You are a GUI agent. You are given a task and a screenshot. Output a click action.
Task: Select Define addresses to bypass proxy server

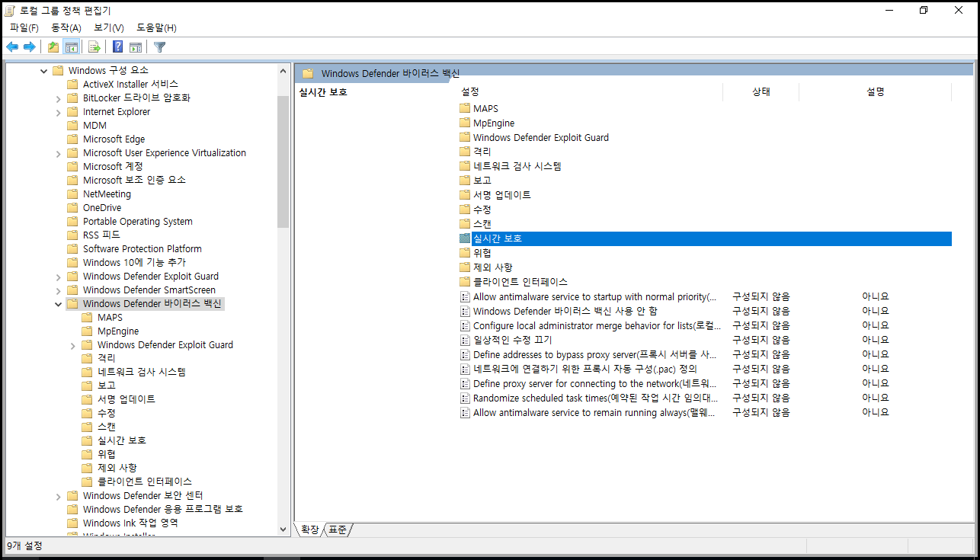[594, 354]
